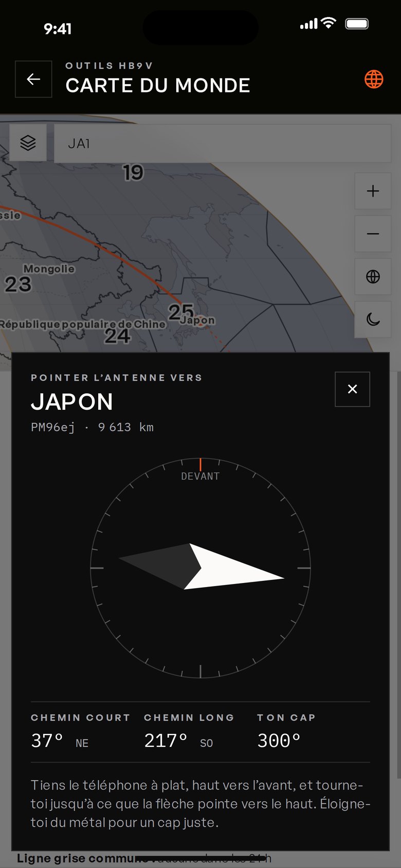Image resolution: width=401 pixels, height=868 pixels.
Task: Tap the cellular signal status icon
Action: coord(309,24)
